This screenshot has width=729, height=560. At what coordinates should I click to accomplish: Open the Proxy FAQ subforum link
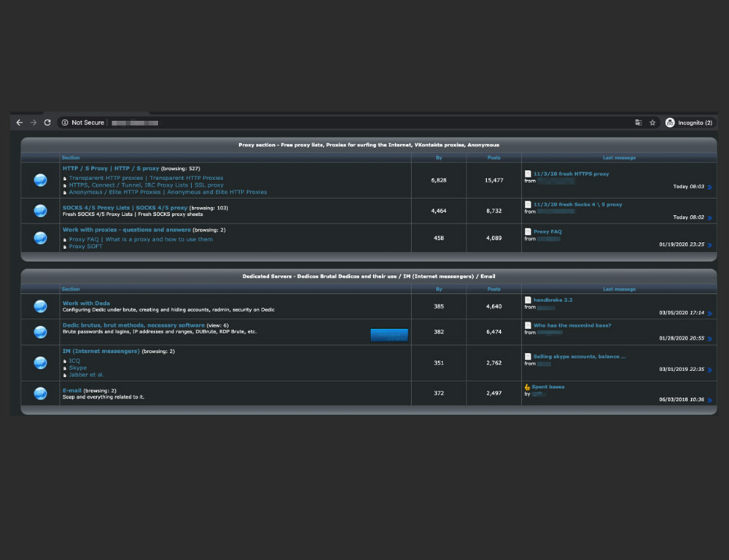tap(83, 239)
